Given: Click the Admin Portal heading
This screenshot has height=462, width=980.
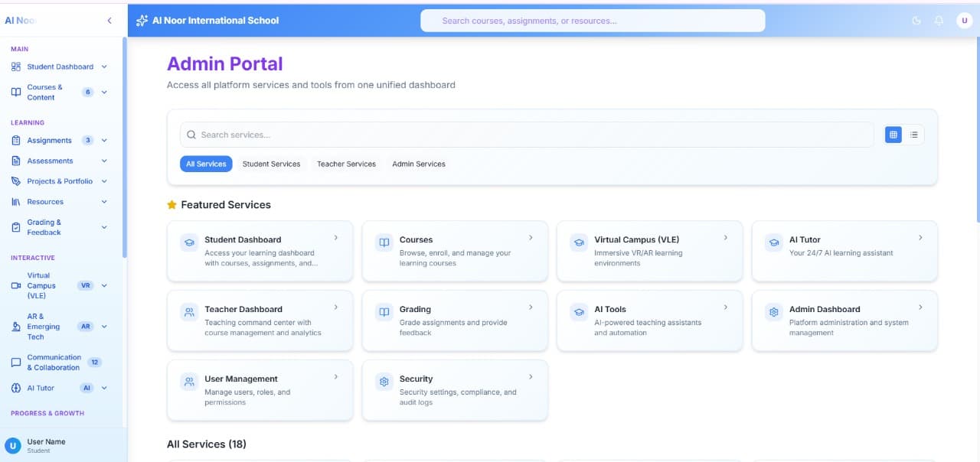Looking at the screenshot, I should click(x=225, y=64).
